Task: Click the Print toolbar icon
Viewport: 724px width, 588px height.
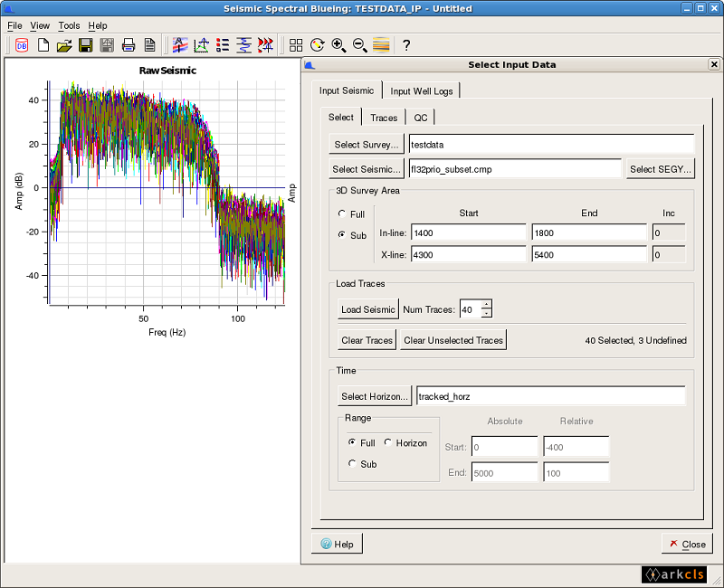Action: (129, 45)
